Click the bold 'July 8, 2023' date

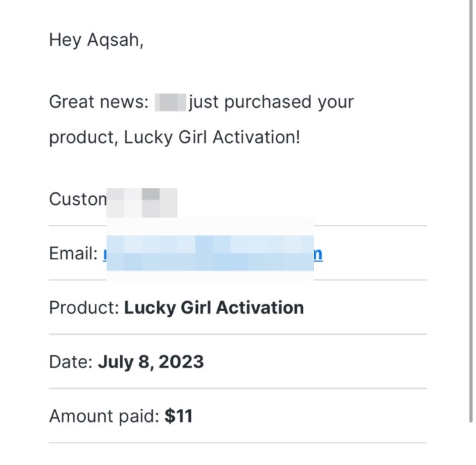coord(150,362)
